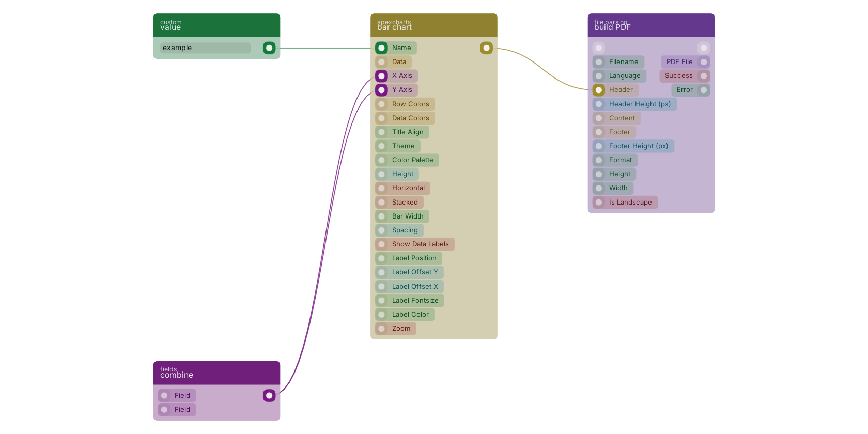Screen dimensions: 868x434
Task: Click the Bar Width input socket
Action: tap(382, 216)
